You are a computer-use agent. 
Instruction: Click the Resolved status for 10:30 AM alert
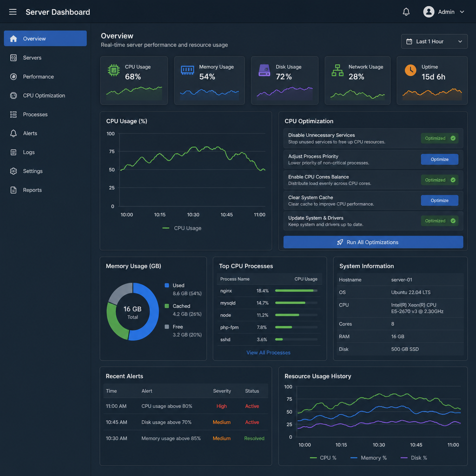pos(254,438)
